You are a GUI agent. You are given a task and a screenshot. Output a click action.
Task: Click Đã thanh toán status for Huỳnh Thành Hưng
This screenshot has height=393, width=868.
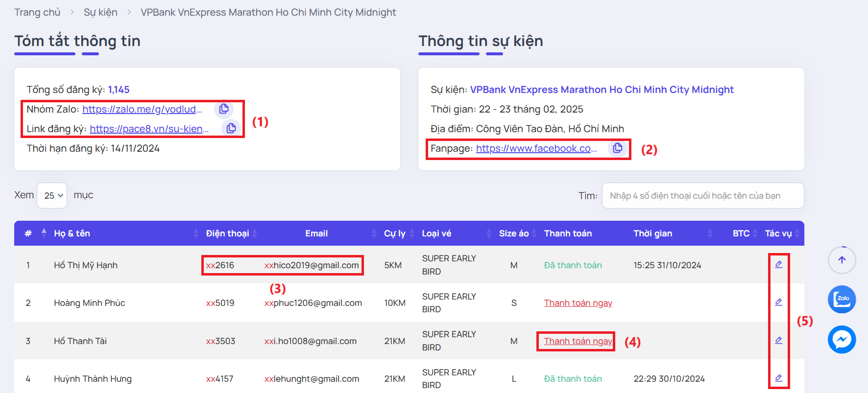pyautogui.click(x=573, y=379)
